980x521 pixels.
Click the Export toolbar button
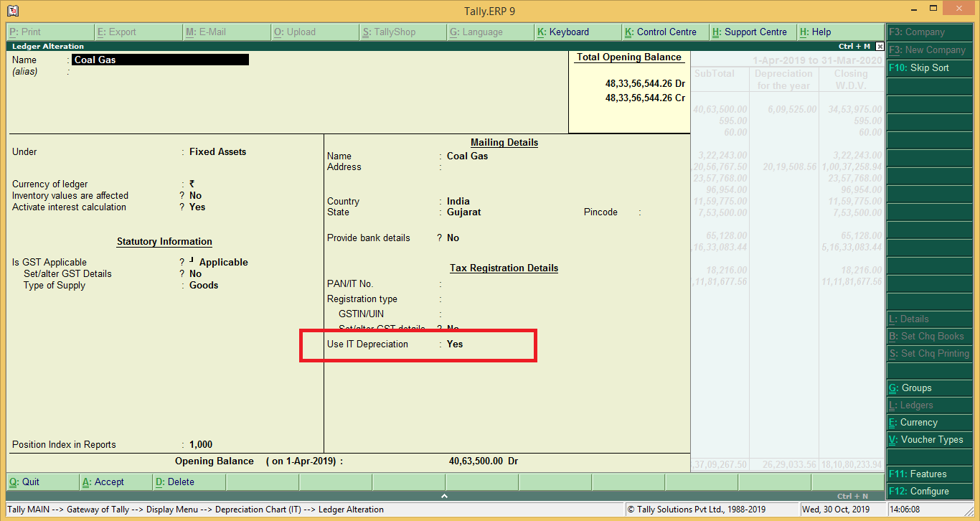click(138, 32)
